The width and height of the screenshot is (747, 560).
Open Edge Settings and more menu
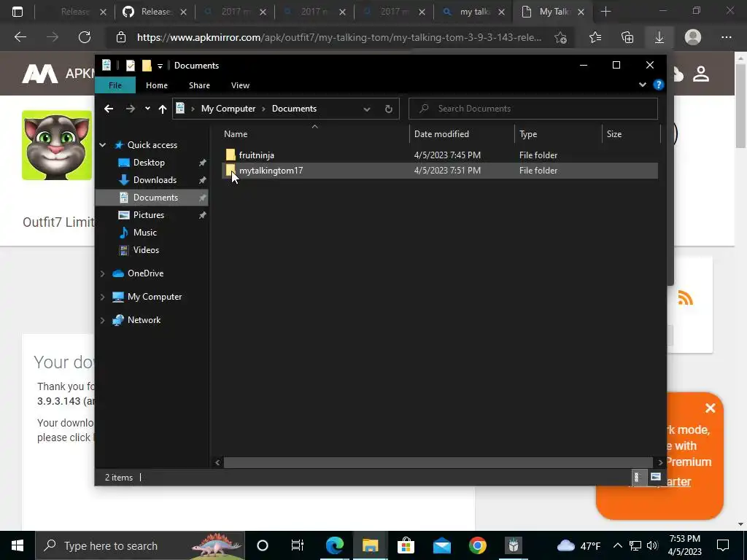(x=726, y=37)
